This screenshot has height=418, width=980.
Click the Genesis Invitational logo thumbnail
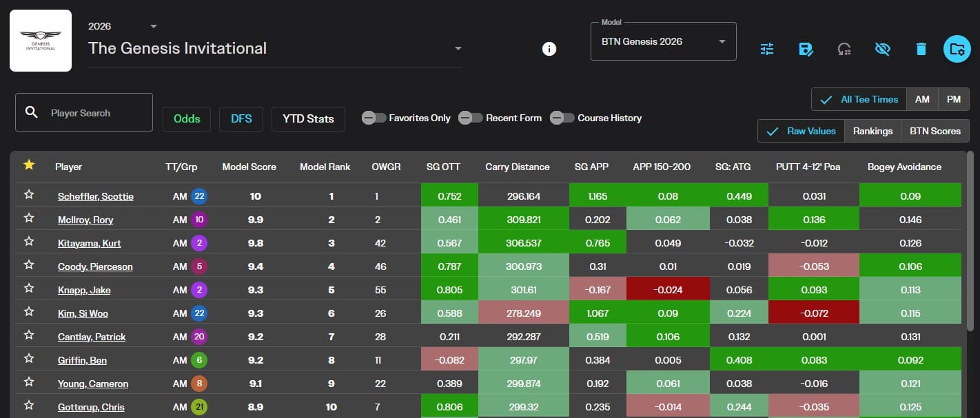click(41, 41)
